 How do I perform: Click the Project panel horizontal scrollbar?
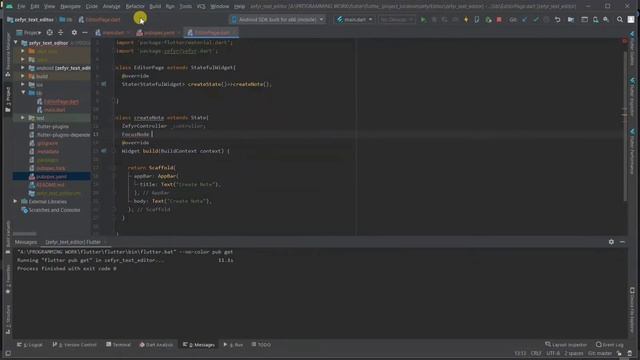click(x=24, y=234)
